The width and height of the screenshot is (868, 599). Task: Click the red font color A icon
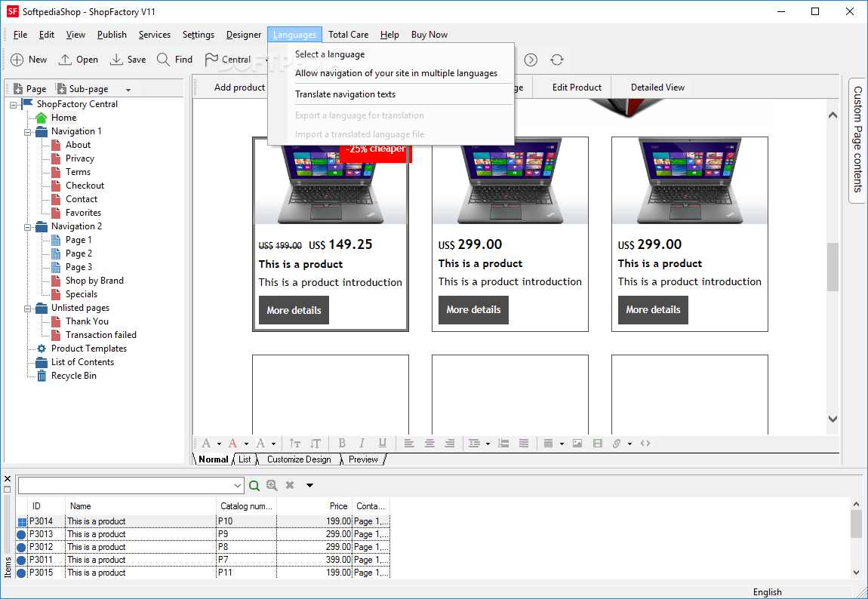[232, 444]
